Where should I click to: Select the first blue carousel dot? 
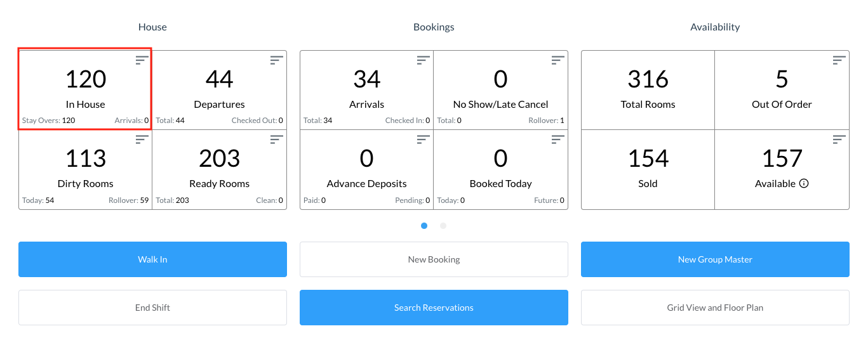click(x=424, y=226)
